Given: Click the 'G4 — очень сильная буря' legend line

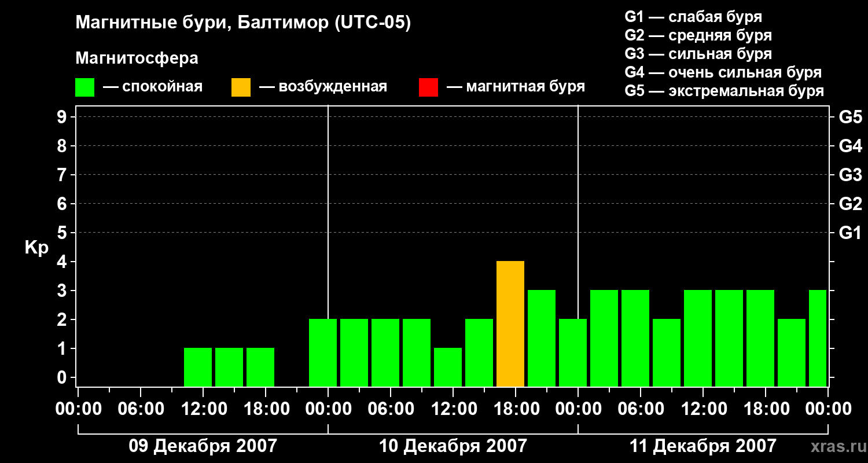Looking at the screenshot, I should [x=723, y=72].
